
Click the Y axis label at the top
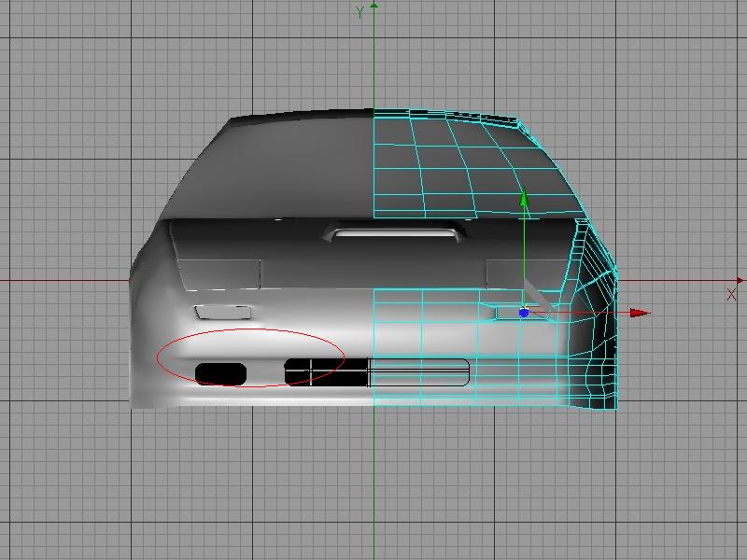[x=360, y=12]
